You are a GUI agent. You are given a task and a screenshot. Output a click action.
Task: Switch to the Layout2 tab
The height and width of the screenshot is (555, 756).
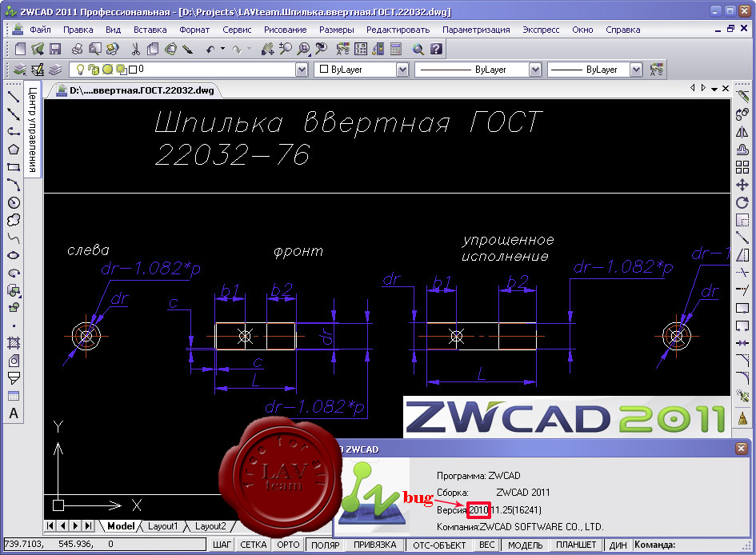coord(210,526)
